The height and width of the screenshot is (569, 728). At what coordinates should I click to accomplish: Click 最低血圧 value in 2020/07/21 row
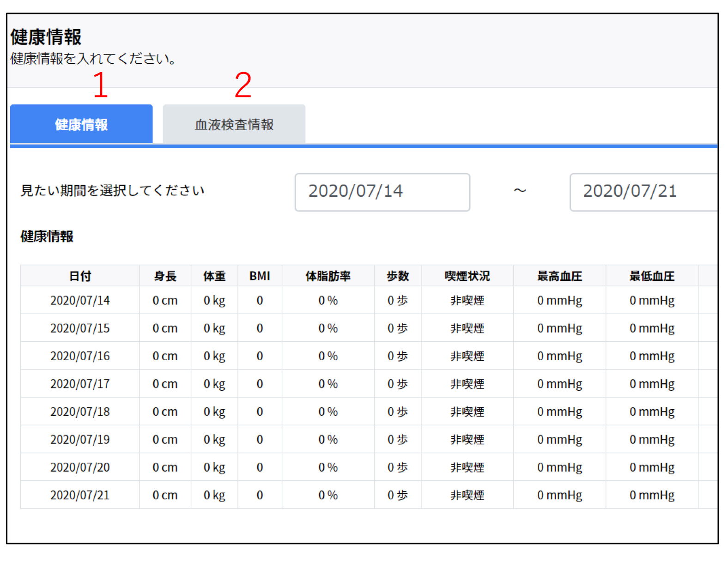tap(652, 495)
